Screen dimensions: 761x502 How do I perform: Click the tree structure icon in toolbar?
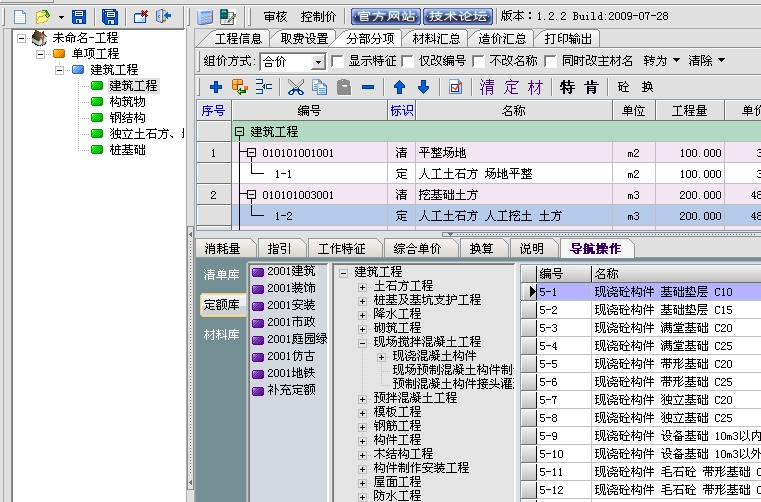coord(264,87)
